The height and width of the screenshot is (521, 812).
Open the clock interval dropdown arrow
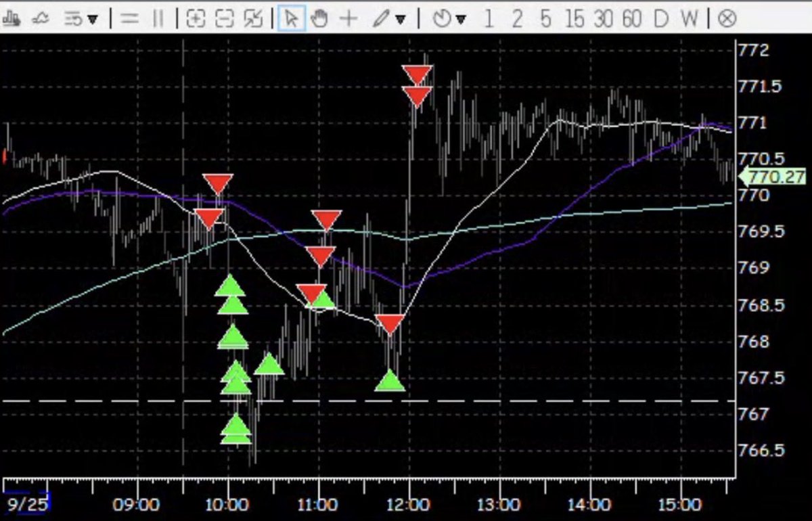(x=461, y=19)
